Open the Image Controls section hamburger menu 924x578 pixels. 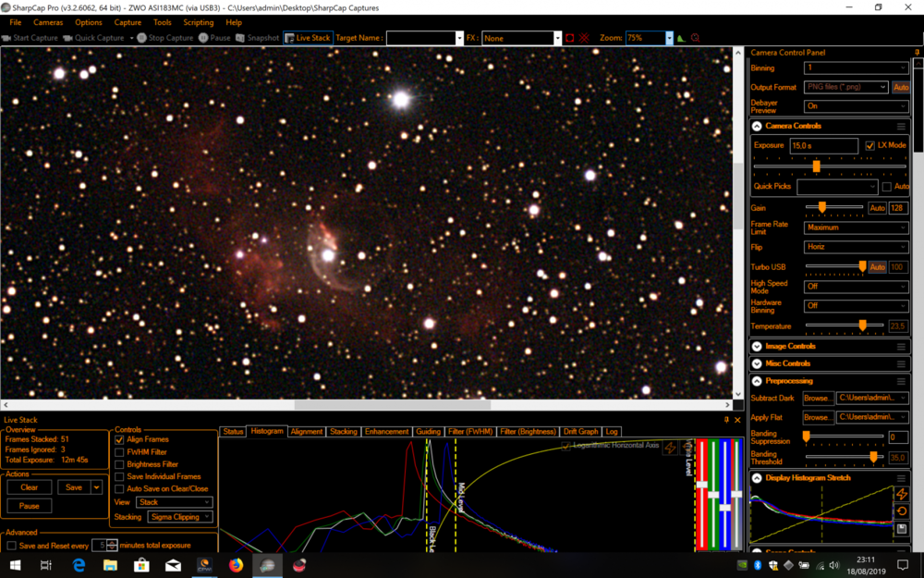click(901, 347)
